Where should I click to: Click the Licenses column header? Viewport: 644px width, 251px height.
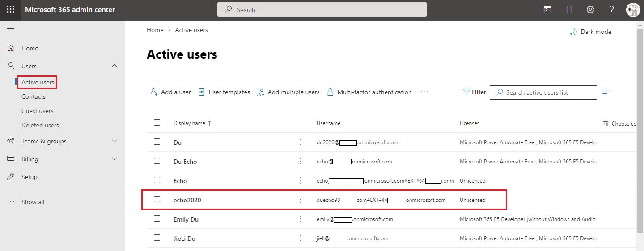point(470,123)
